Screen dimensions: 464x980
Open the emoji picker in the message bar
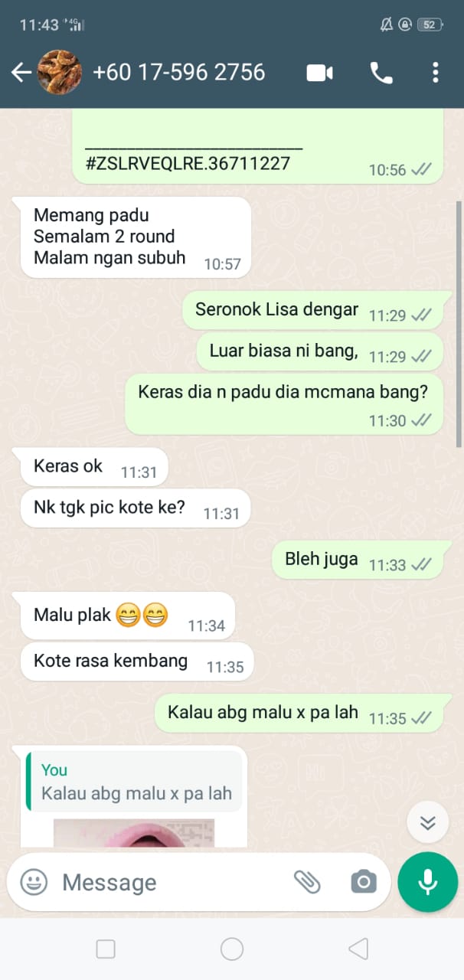pyautogui.click(x=34, y=882)
